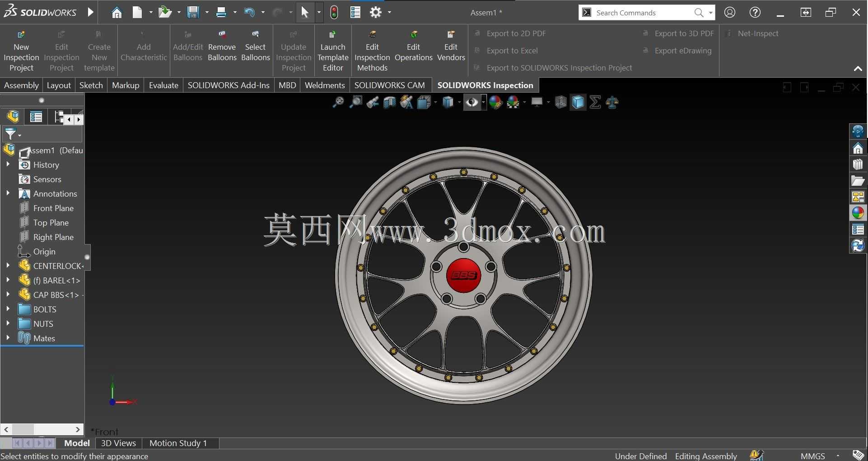Switch to the SOLIDWORKS CAM tab
This screenshot has width=868, height=461.
click(x=389, y=85)
